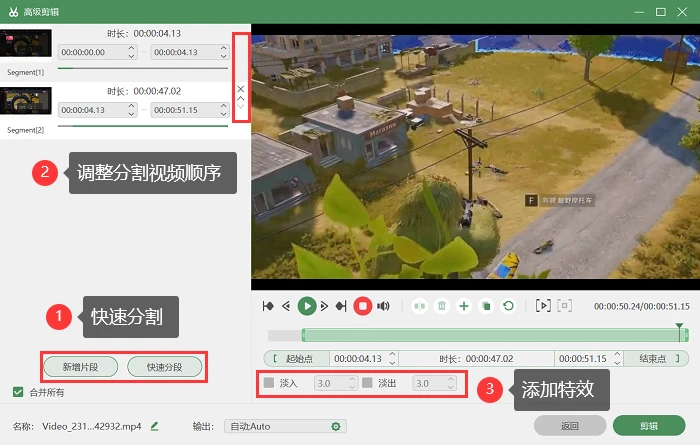The image size is (700, 445).
Task: Enable the 淡出 fade-out checkbox
Action: [x=367, y=383]
